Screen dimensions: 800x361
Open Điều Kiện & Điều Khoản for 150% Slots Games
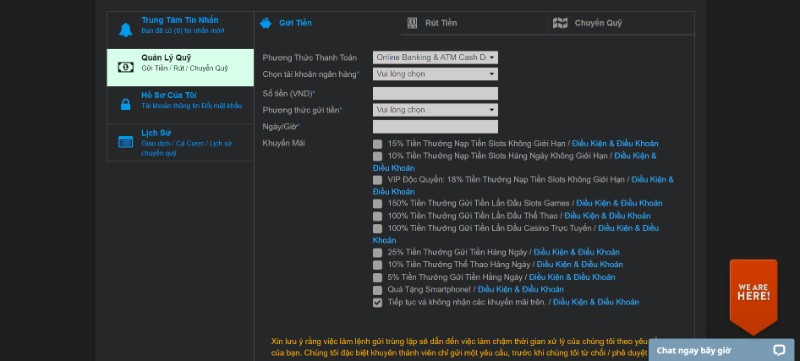619,203
